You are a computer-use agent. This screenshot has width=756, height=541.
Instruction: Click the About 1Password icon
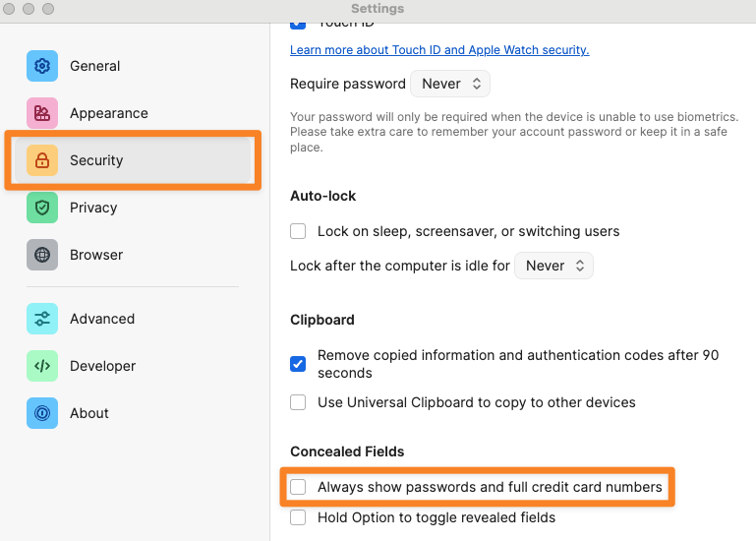point(42,413)
